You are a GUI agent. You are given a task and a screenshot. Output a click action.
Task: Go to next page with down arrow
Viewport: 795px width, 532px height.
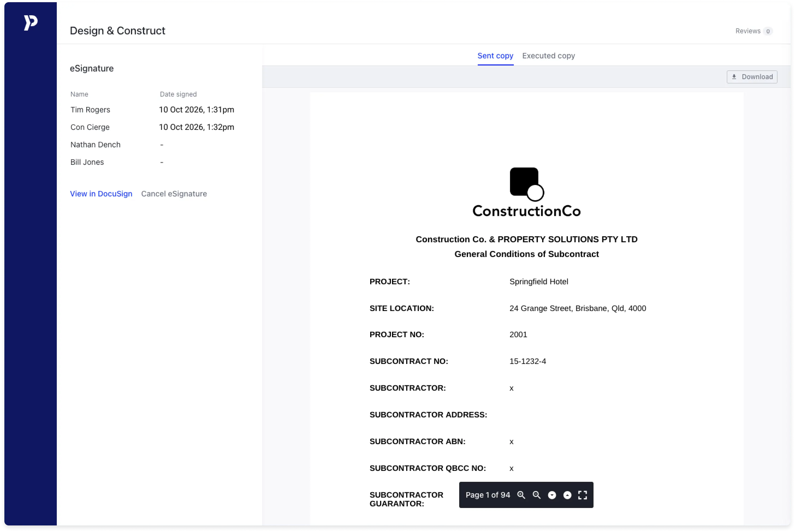pos(552,495)
